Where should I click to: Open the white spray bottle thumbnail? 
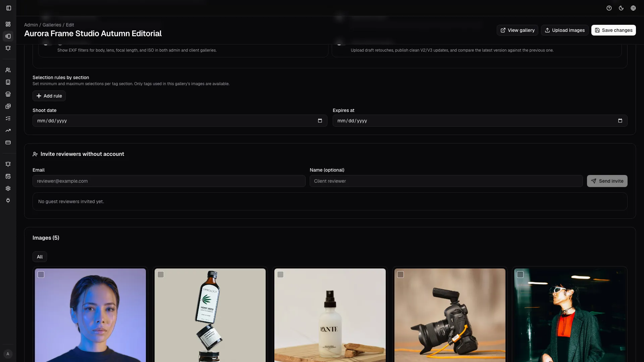(x=330, y=315)
